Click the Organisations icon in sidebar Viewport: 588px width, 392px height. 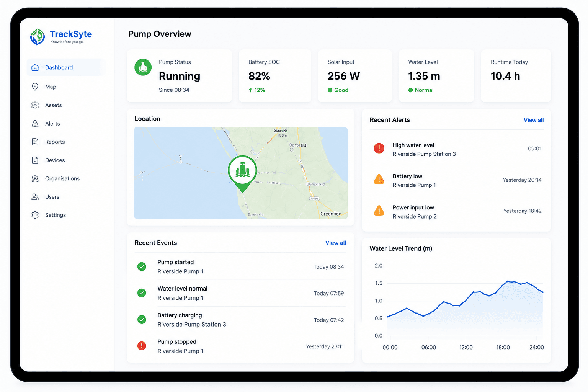point(35,178)
